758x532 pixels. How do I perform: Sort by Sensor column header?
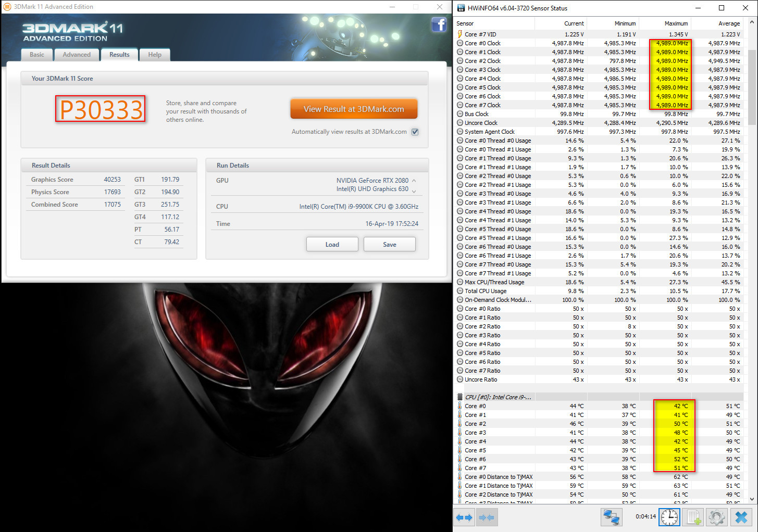[494, 23]
